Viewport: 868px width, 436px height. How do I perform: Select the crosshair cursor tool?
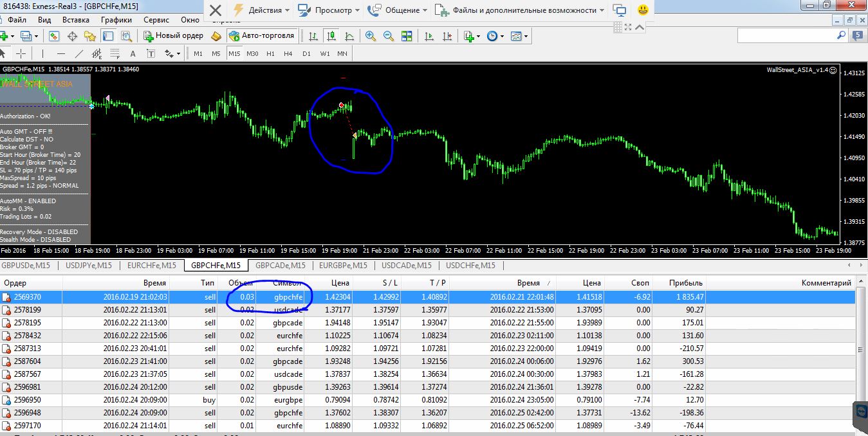pyautogui.click(x=21, y=53)
